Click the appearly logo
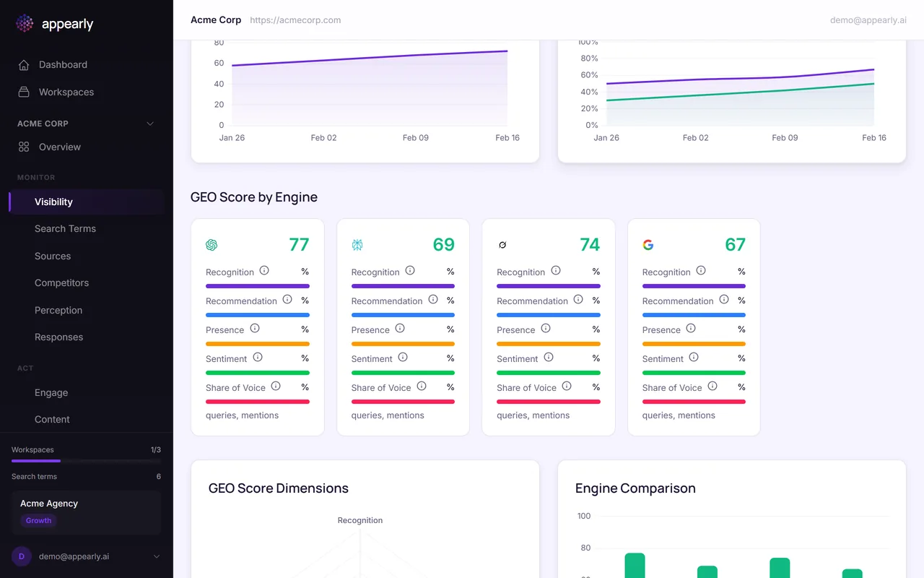Screen dimensions: 924x578 [55, 24]
